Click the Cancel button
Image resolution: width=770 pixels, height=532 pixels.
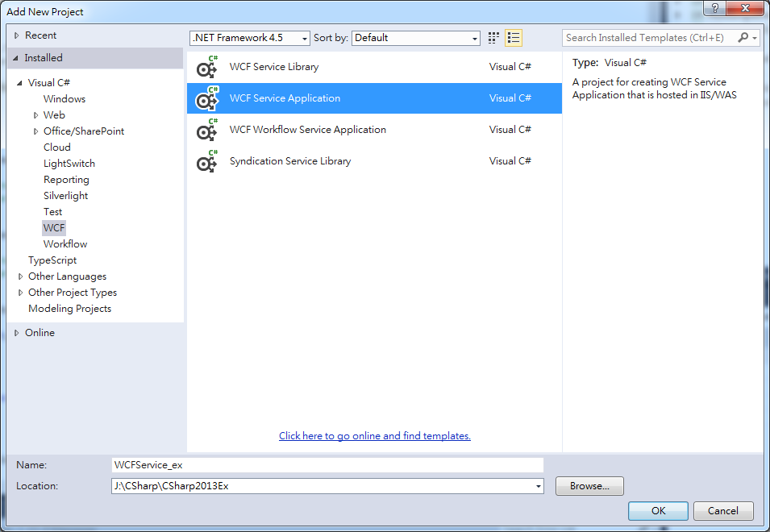coord(723,511)
